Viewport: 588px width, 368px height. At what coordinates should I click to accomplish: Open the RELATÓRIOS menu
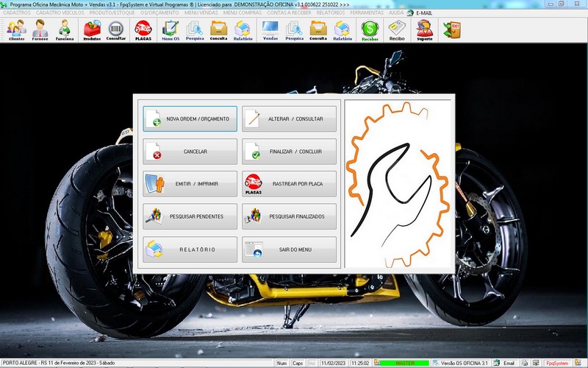tap(331, 13)
